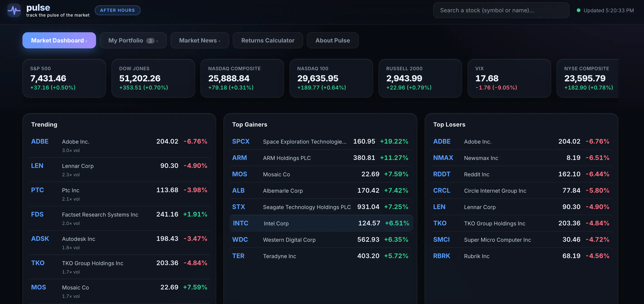644x304 pixels.
Task: Open NMAX Newsmax Inc loser row
Action: pyautogui.click(x=522, y=158)
